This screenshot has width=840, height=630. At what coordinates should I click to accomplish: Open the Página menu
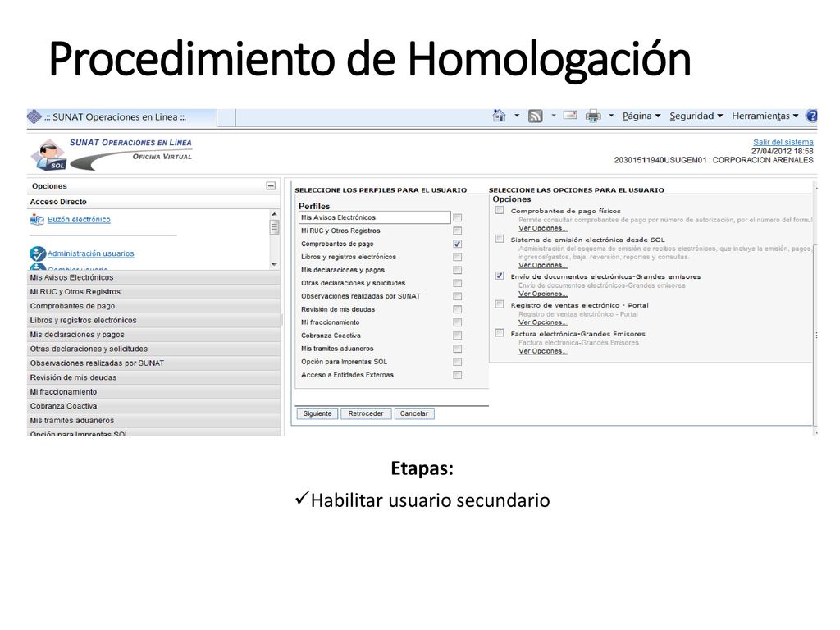[641, 116]
